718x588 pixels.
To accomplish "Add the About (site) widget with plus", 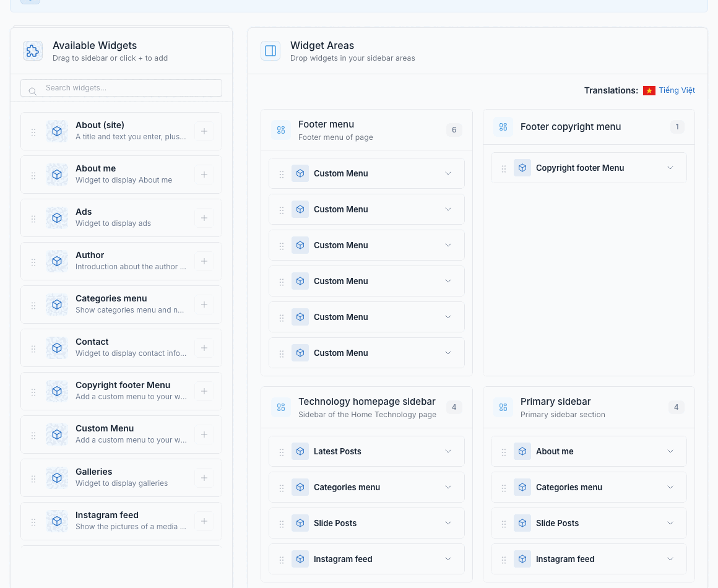I will (204, 131).
